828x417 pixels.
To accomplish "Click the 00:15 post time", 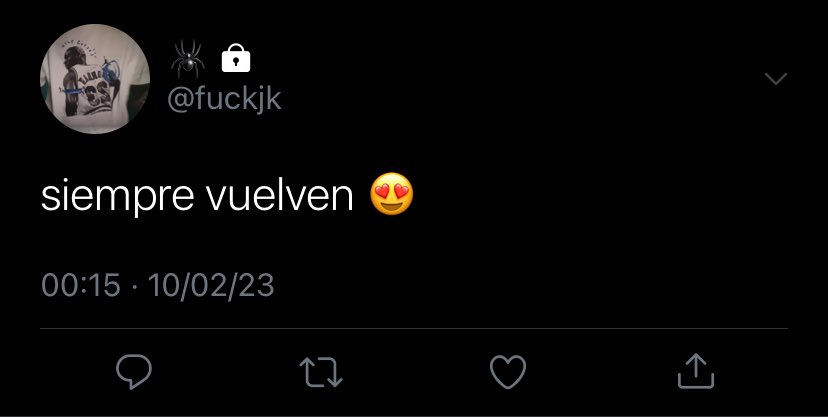I will click(x=81, y=286).
